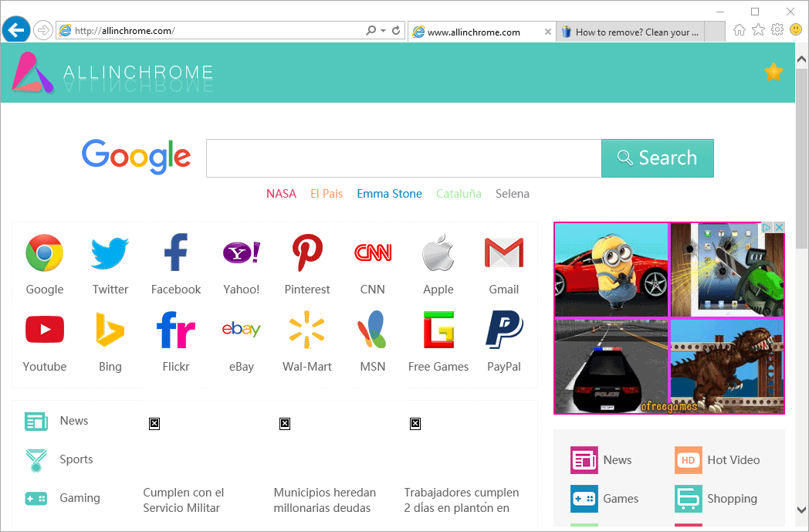
Task: Open the Youtube shortcut icon
Action: point(44,329)
